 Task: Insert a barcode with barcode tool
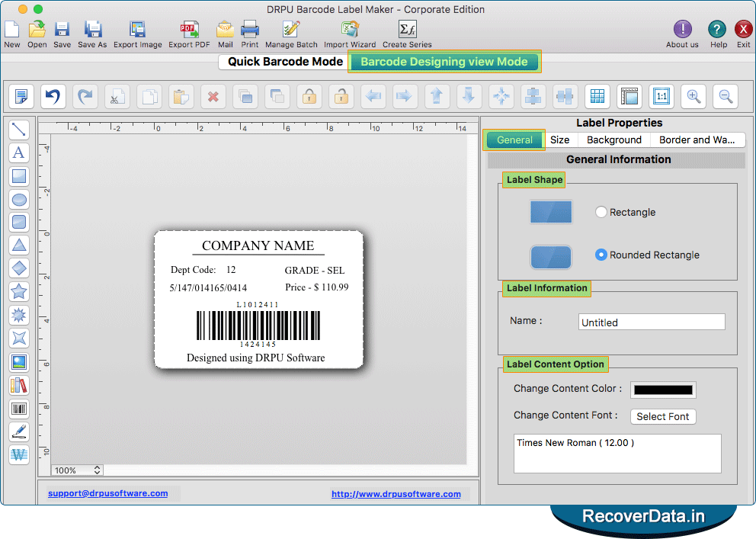(x=19, y=409)
